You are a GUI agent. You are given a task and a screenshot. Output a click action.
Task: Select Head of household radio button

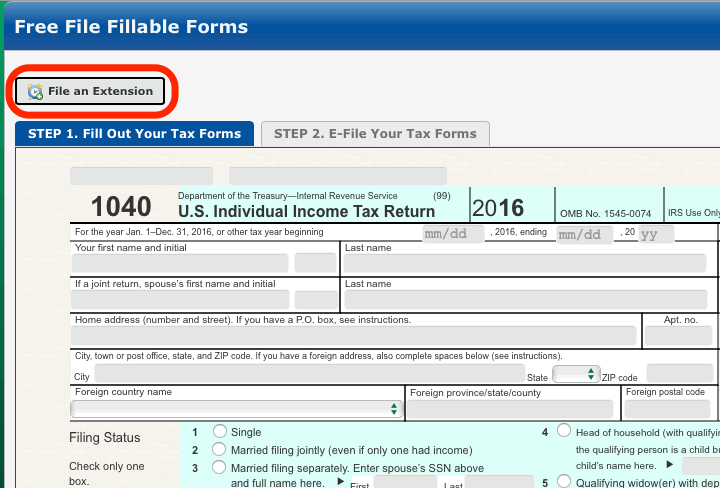[x=563, y=431]
